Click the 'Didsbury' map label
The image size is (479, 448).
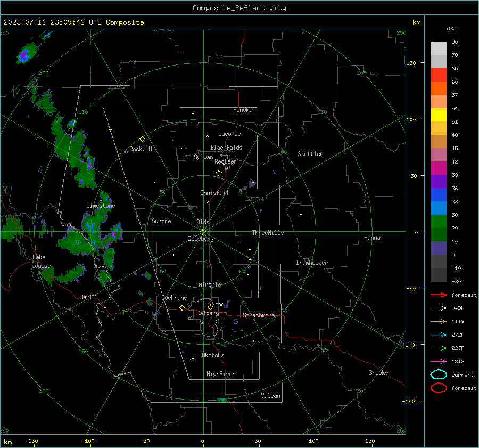pyautogui.click(x=201, y=239)
